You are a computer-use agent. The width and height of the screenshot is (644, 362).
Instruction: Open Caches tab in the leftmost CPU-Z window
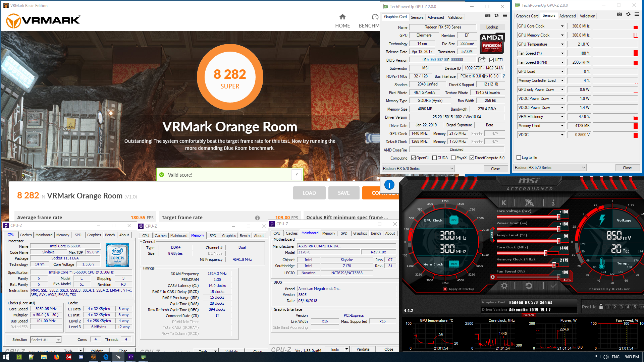[x=26, y=235]
